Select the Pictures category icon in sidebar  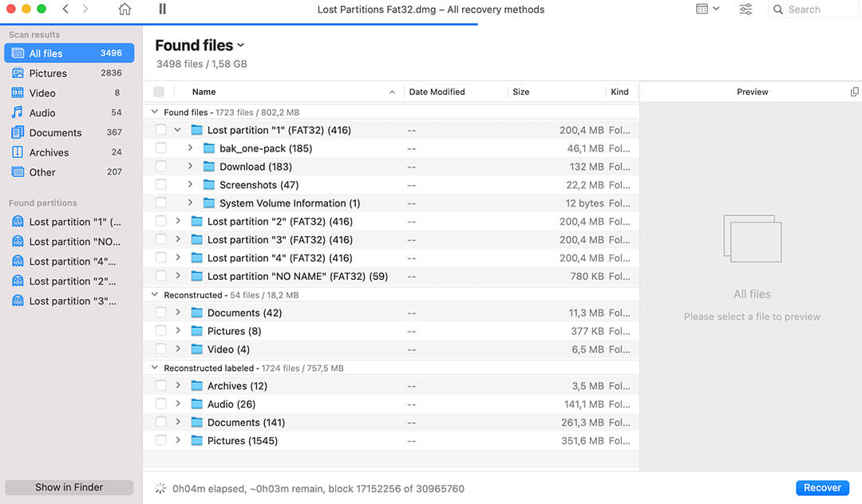pos(18,73)
